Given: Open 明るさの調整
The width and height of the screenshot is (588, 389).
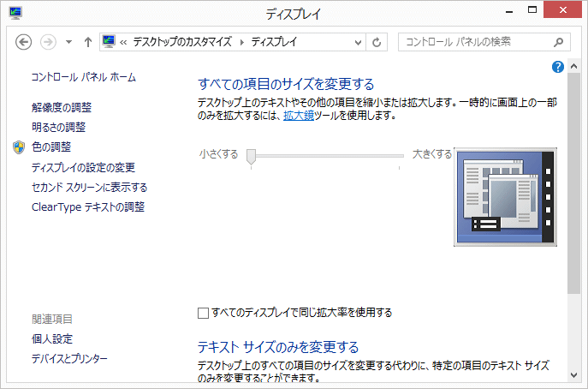Looking at the screenshot, I should click(x=58, y=128).
